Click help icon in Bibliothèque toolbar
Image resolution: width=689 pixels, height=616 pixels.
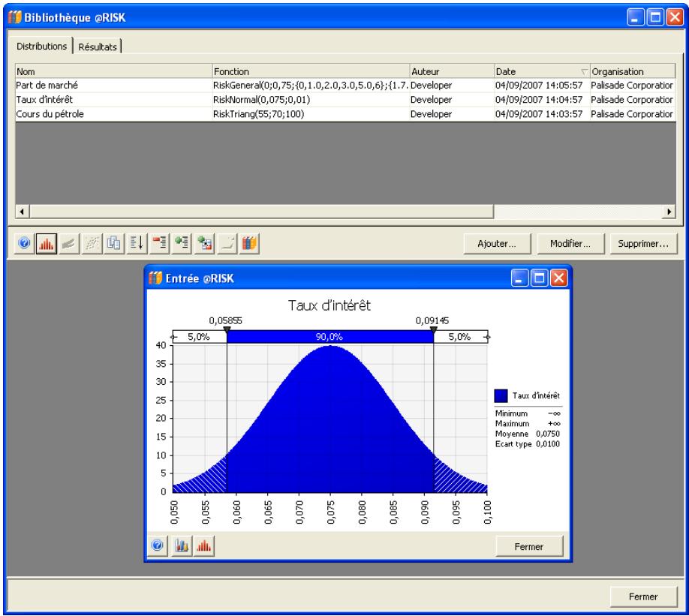pos(26,243)
